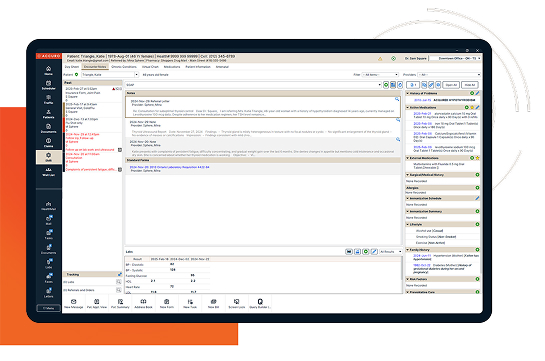Image resolution: width=545 pixels, height=361 pixels.
Task: Open Query Builder in bottom toolbar
Action: click(260, 304)
